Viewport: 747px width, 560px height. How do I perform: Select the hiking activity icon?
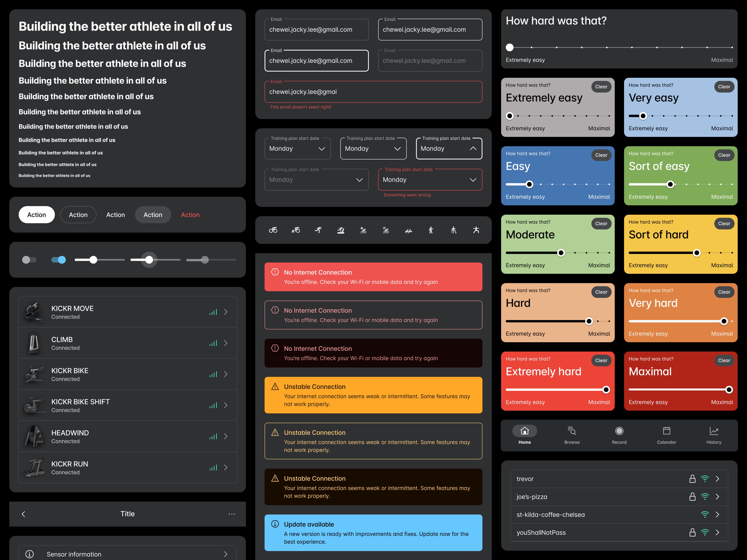[x=453, y=230]
